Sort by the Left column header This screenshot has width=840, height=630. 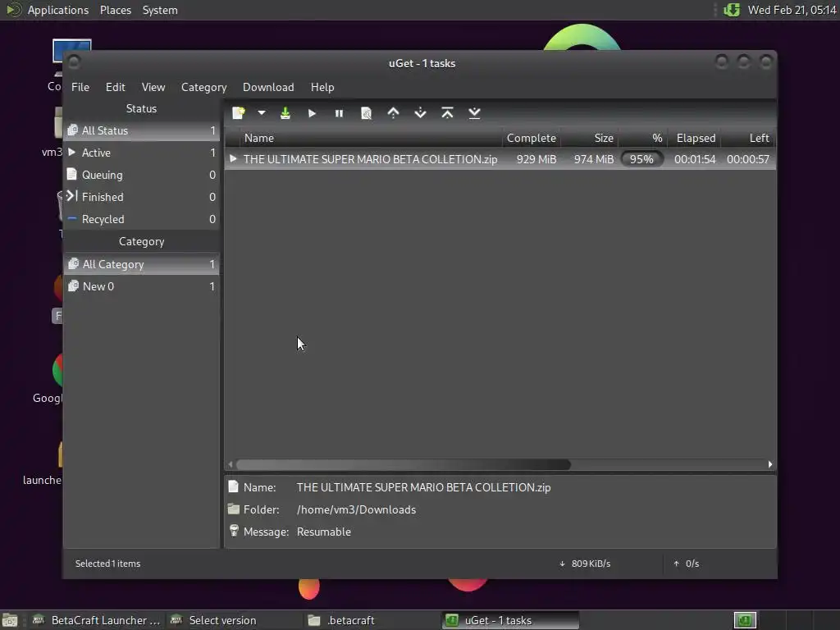[x=748, y=138]
